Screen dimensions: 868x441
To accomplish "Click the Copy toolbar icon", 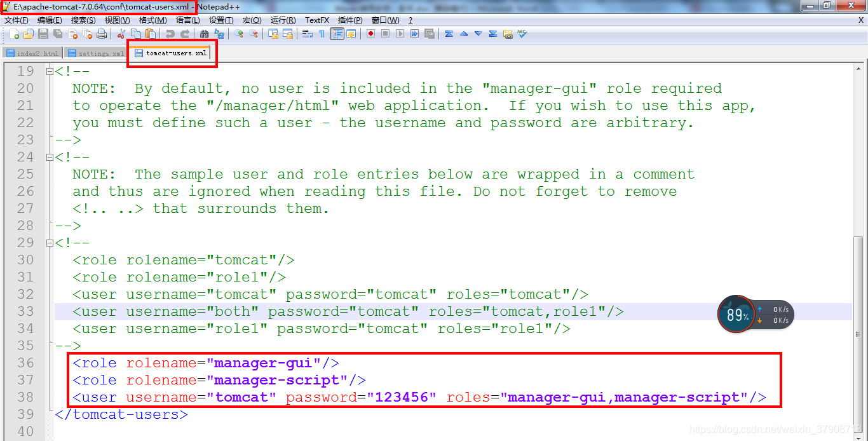I will pyautogui.click(x=135, y=34).
